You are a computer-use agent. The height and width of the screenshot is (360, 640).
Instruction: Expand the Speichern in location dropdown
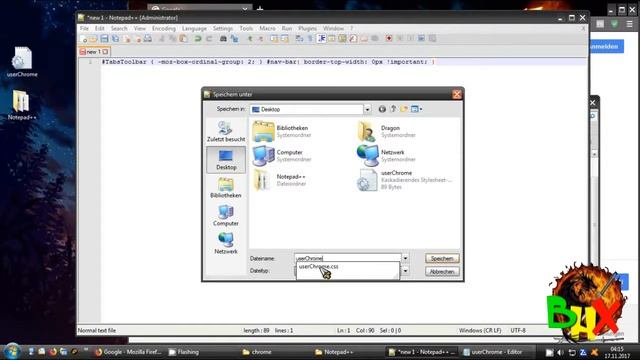367,109
